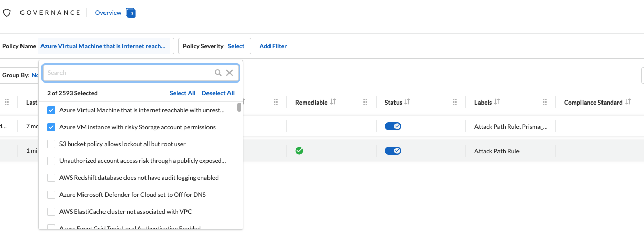644x245 pixels.
Task: Sort by Status column arrows
Action: coord(407,102)
